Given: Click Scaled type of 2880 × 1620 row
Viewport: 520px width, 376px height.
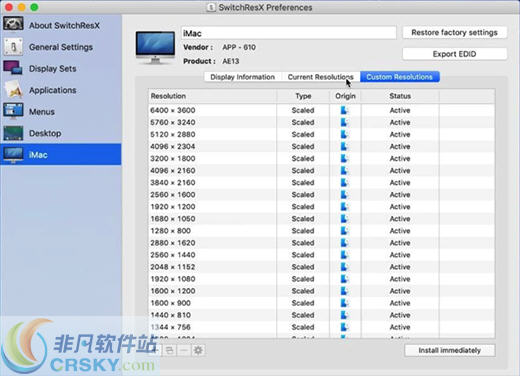Looking at the screenshot, I should 303,243.
